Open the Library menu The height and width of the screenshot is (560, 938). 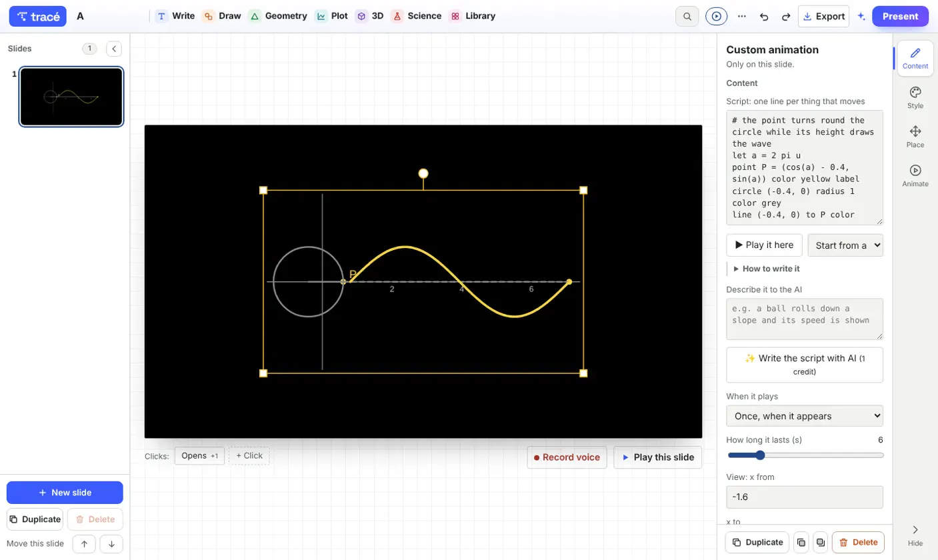(473, 16)
